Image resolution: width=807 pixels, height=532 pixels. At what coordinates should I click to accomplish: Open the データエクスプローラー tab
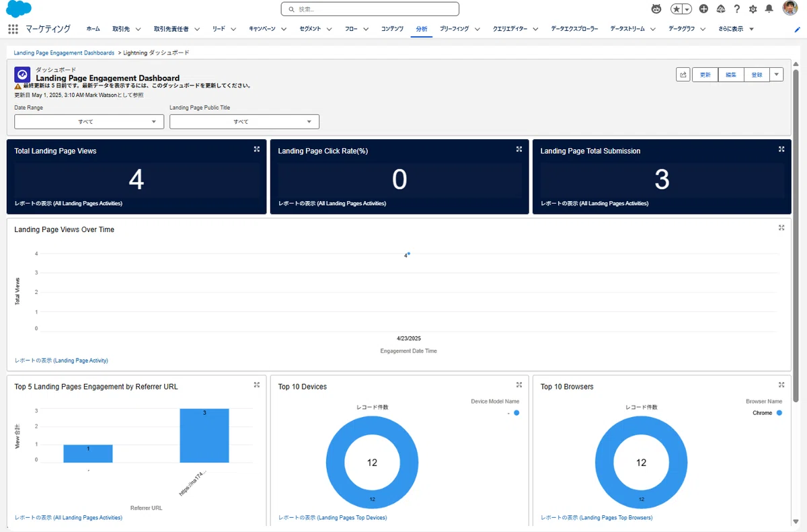pos(574,29)
